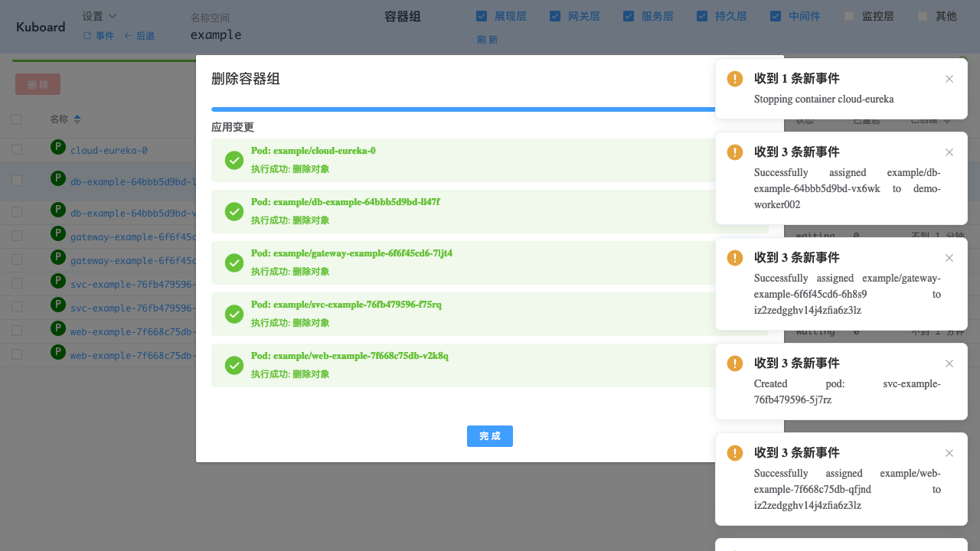The width and height of the screenshot is (980, 551).
Task: Click warning icon on Stopping container cloud-eureka notification
Action: pos(734,78)
